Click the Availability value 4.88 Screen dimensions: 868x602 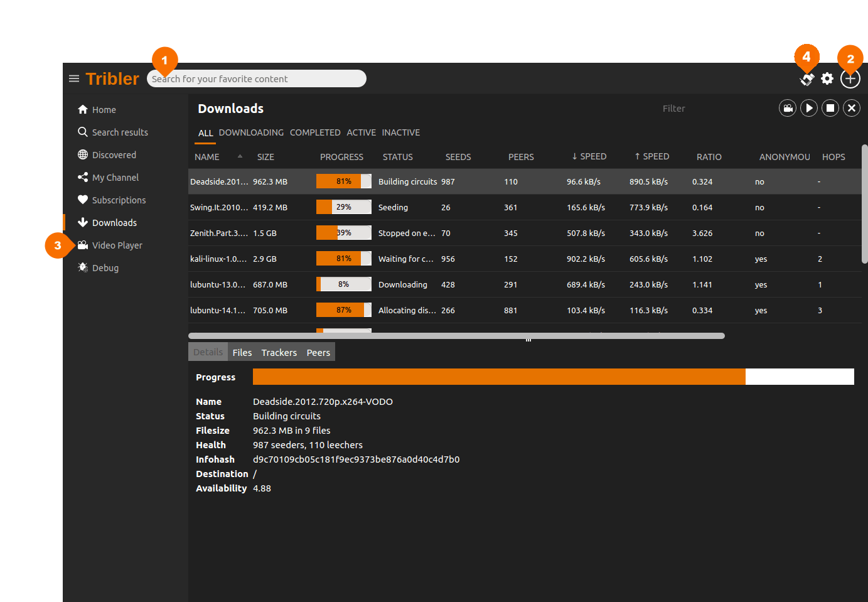tap(262, 488)
